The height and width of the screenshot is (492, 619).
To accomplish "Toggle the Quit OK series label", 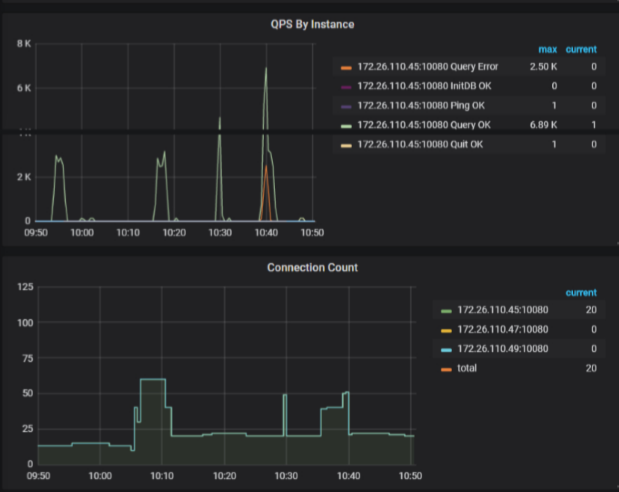I will point(420,145).
